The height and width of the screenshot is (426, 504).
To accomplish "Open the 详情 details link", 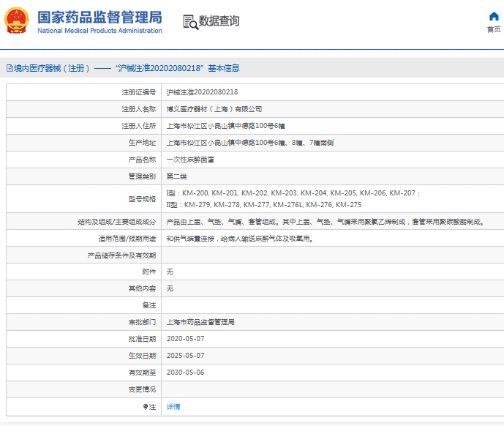I will (x=173, y=407).
